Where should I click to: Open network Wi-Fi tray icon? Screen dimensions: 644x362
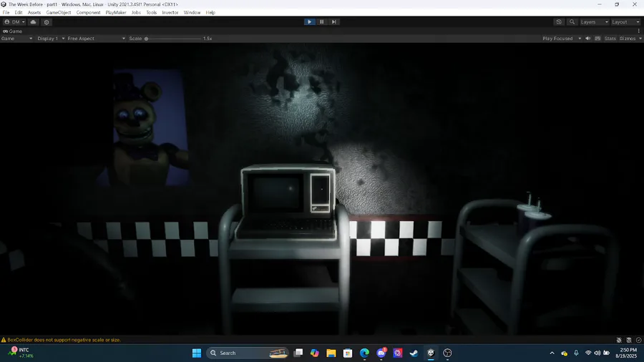588,353
